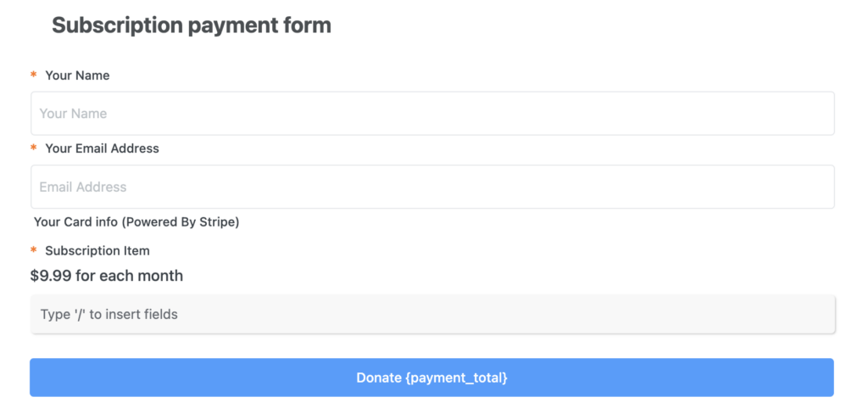Click the "{payment_total}" text on the Donate button
Viewport: 868px width, 414px height.
[x=456, y=378]
